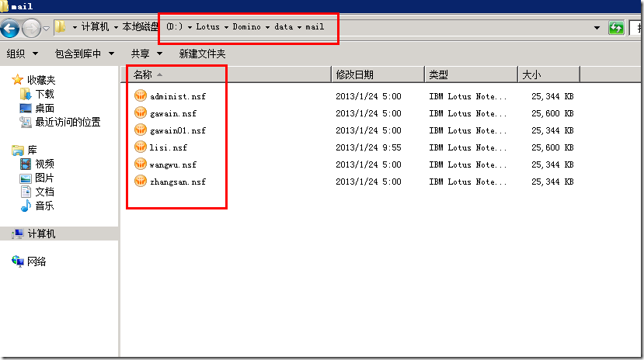
Task: Click the 下载 folder icon
Action: (26, 95)
